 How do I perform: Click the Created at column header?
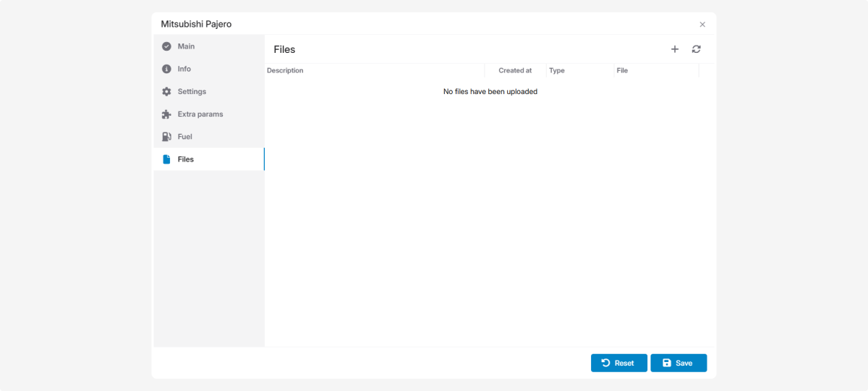coord(515,71)
